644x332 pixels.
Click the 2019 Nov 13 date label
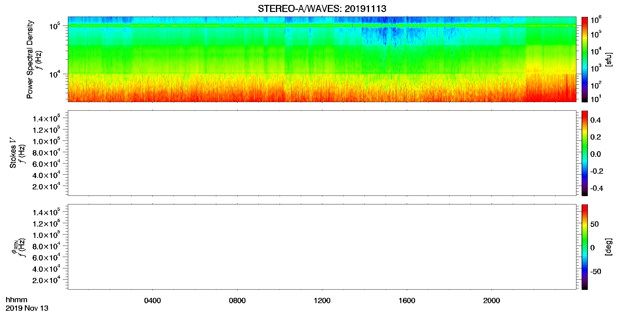(27, 308)
